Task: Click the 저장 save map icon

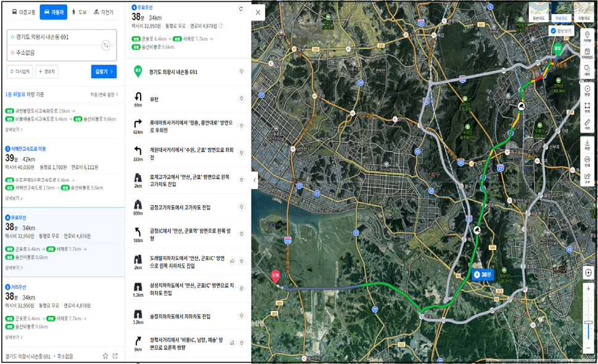Action: pyautogui.click(x=588, y=145)
